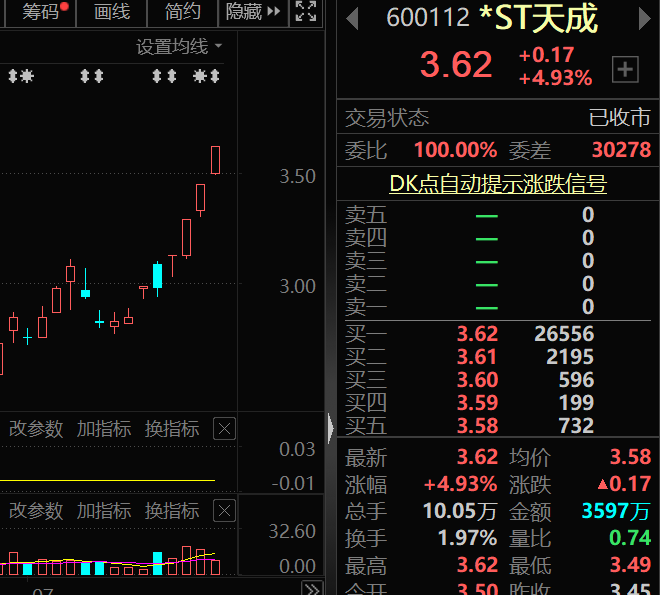Click 改参数 in the volume panel
This screenshot has height=595, width=660.
click(x=36, y=511)
